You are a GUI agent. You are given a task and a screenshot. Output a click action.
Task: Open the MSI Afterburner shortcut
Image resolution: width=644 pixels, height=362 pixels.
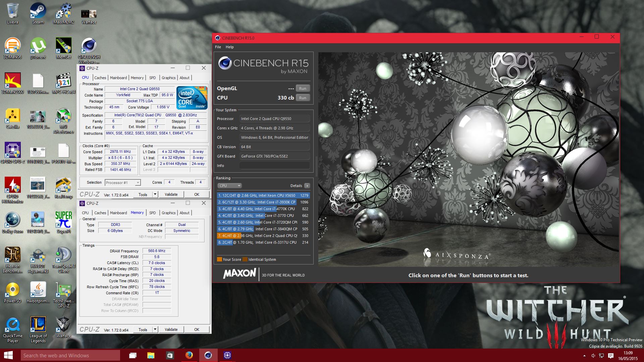[63, 120]
